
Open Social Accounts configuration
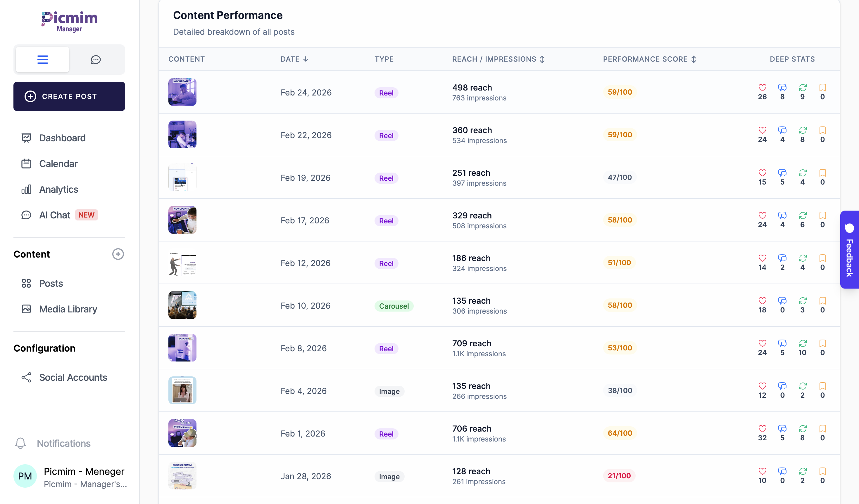(x=73, y=377)
